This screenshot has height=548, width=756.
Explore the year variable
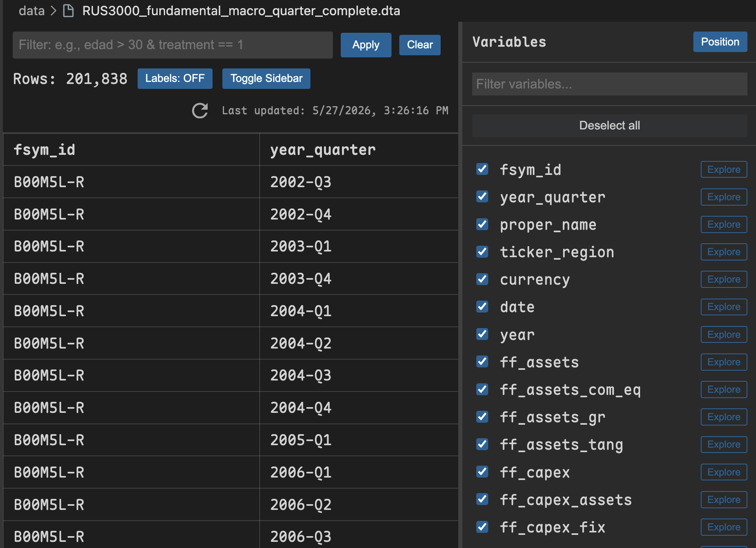tap(724, 335)
